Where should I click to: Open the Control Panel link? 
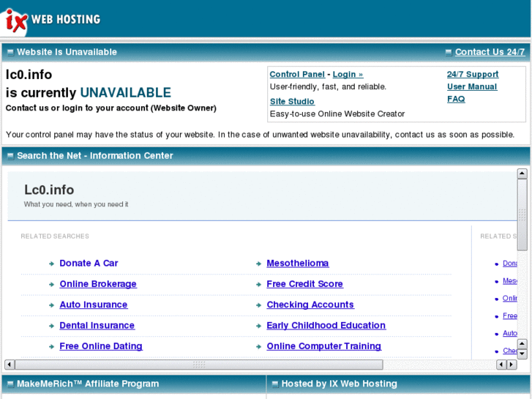[x=297, y=75]
